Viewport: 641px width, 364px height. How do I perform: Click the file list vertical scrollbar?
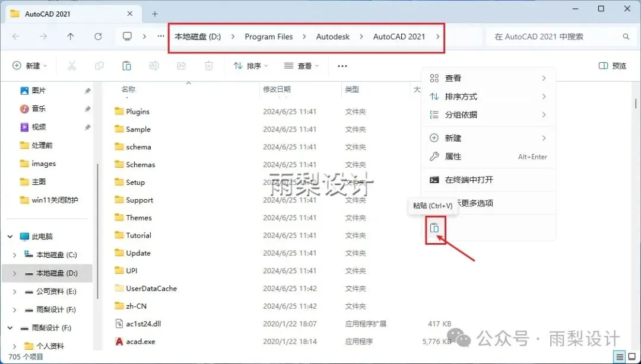(635, 103)
